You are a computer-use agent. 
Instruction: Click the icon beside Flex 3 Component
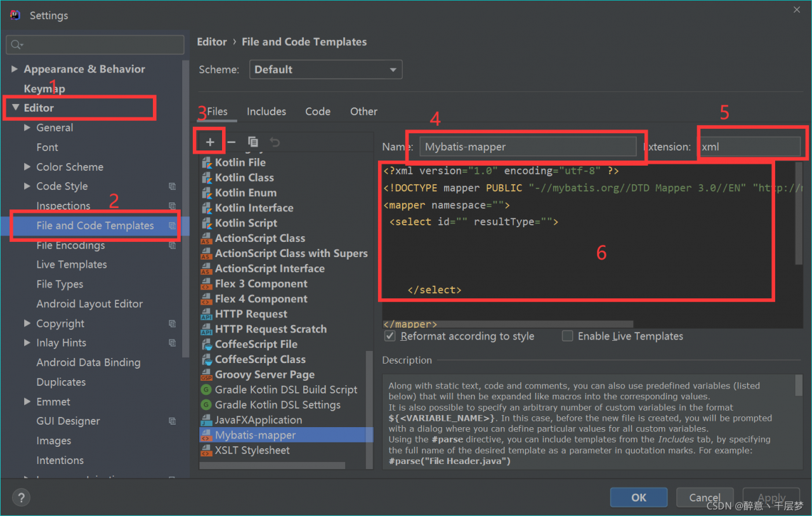[x=207, y=284]
